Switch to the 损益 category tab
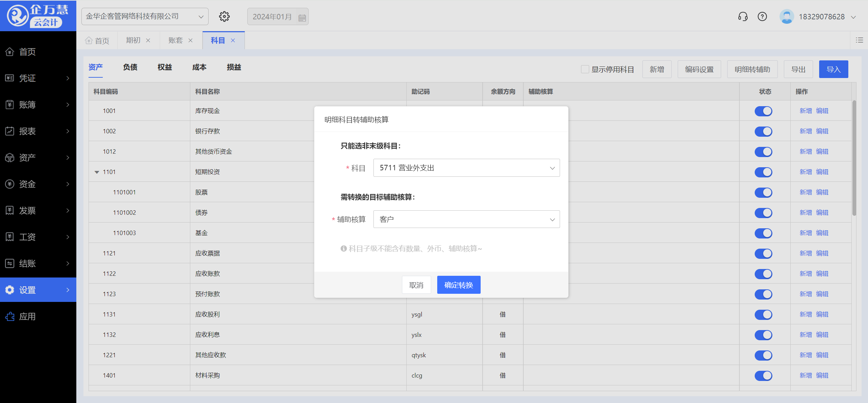The image size is (868, 403). [234, 67]
